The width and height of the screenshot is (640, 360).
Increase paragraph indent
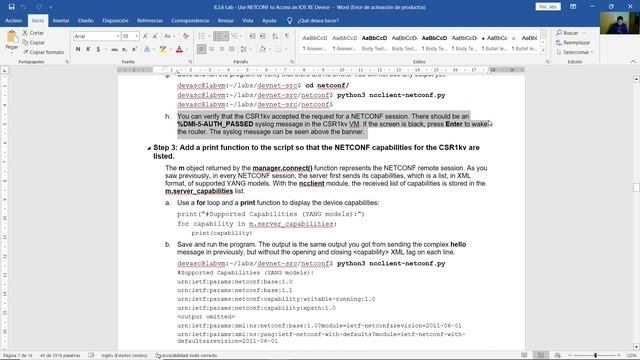(262, 36)
